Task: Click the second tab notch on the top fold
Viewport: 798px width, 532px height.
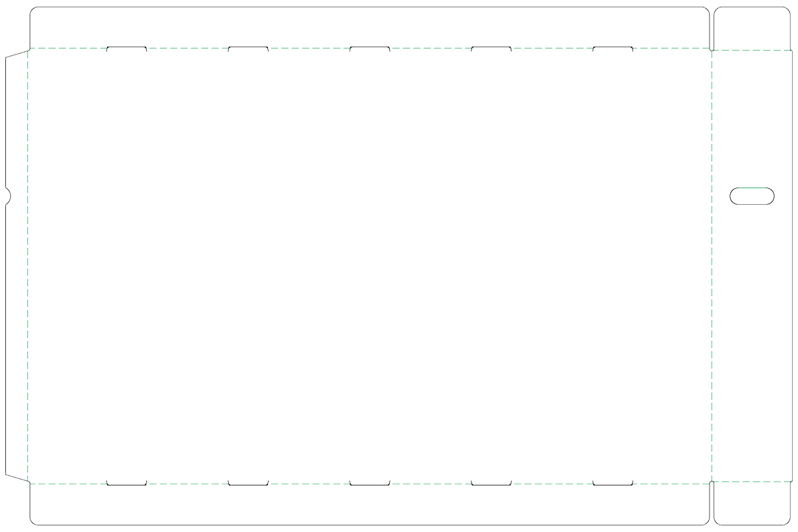Action: [x=248, y=49]
